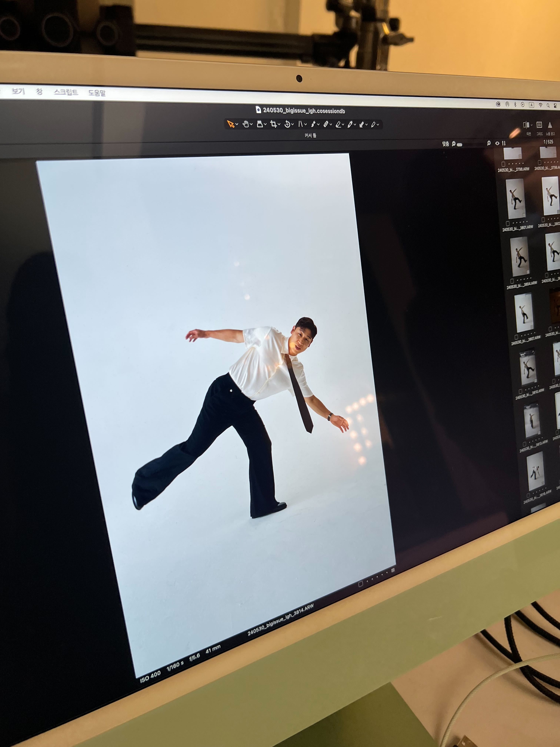Open the brush tool chevron dropdown
This screenshot has width=560, height=747.
(318, 124)
